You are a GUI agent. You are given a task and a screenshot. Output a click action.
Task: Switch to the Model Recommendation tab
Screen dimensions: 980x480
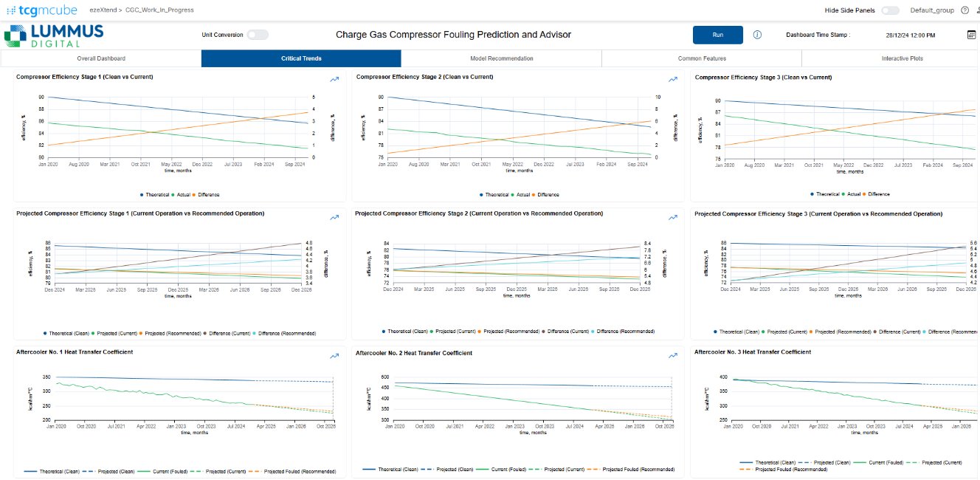(501, 58)
